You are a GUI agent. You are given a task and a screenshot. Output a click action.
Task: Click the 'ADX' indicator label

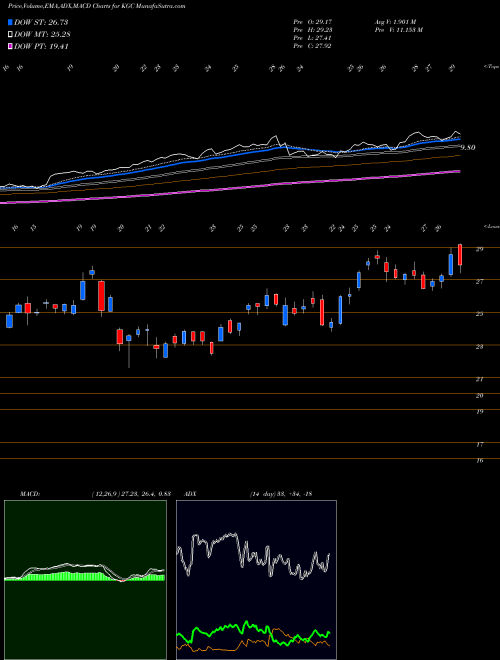tap(190, 494)
